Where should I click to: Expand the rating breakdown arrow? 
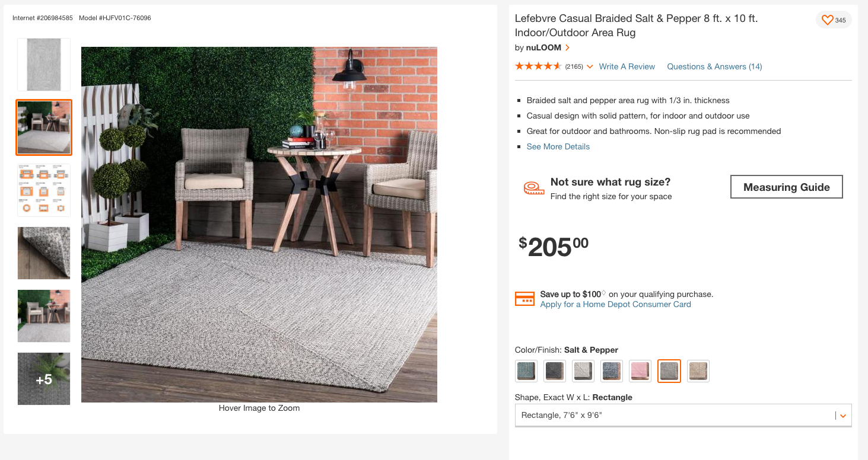coord(590,67)
